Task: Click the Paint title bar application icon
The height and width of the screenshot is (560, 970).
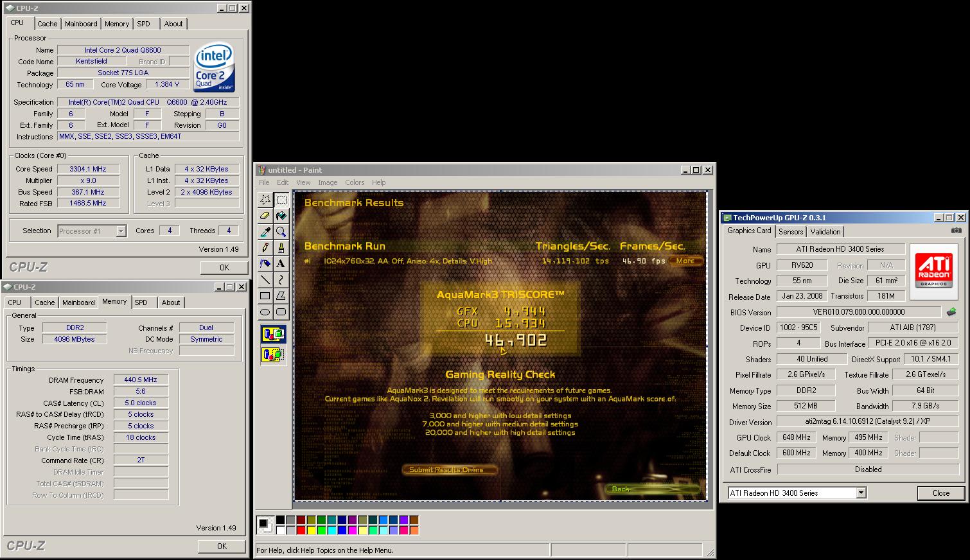Action: pos(261,170)
